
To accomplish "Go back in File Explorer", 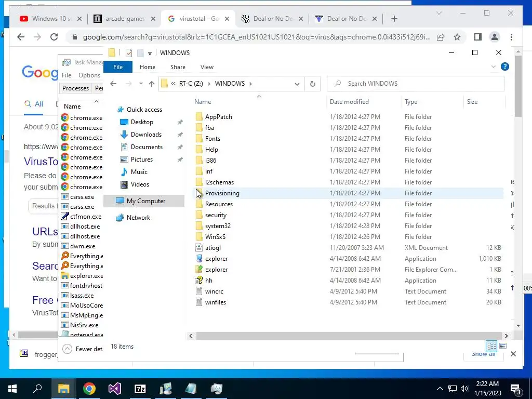I will [x=113, y=84].
